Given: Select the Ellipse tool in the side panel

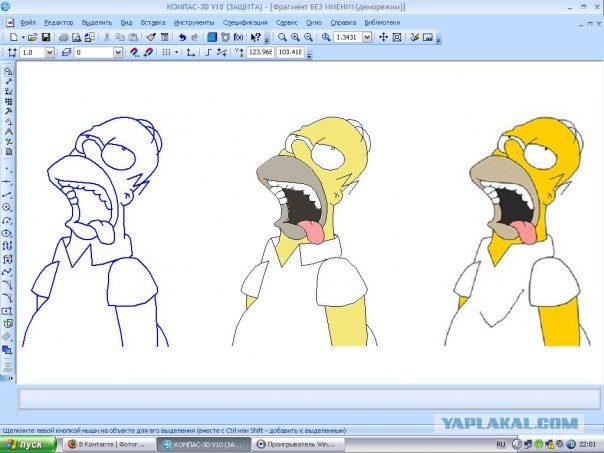Looking at the screenshot, I should coord(7,233).
